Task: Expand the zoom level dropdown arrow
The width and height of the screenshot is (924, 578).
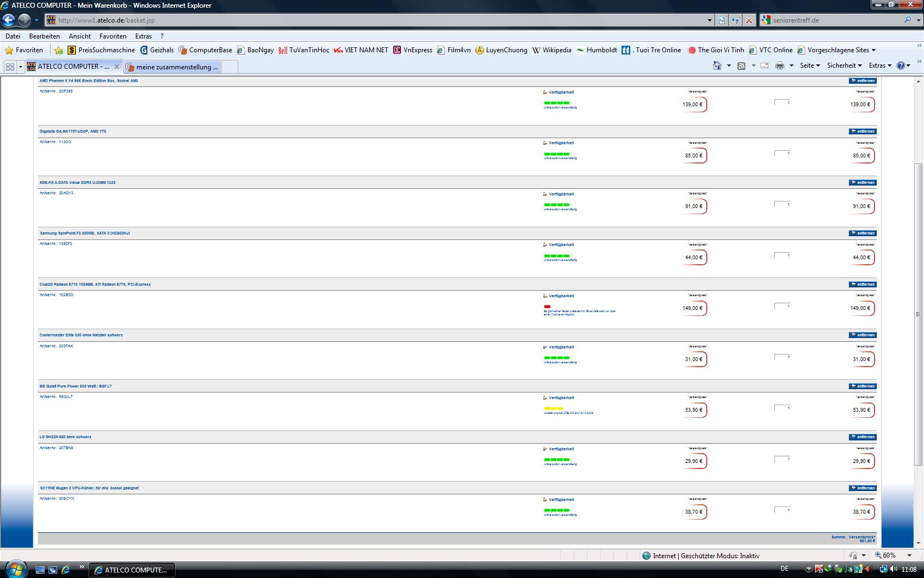Action: tap(909, 555)
